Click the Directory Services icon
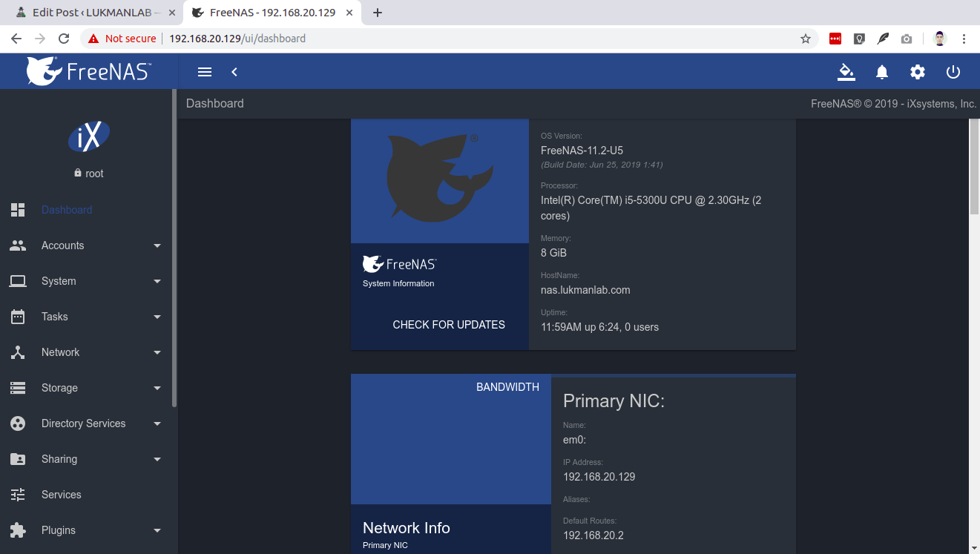980x554 pixels. pos(18,423)
